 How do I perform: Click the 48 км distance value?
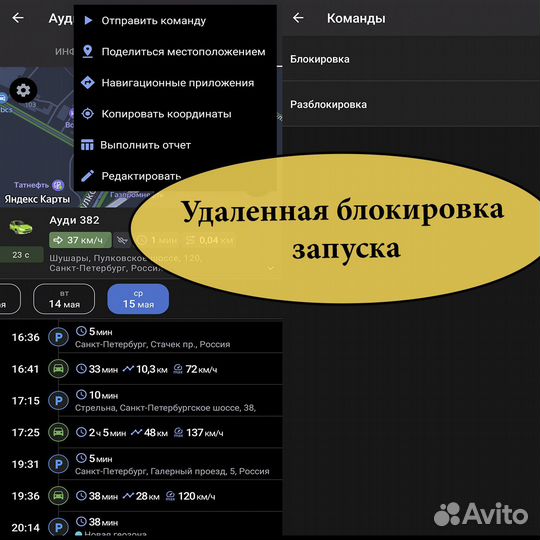click(x=156, y=433)
